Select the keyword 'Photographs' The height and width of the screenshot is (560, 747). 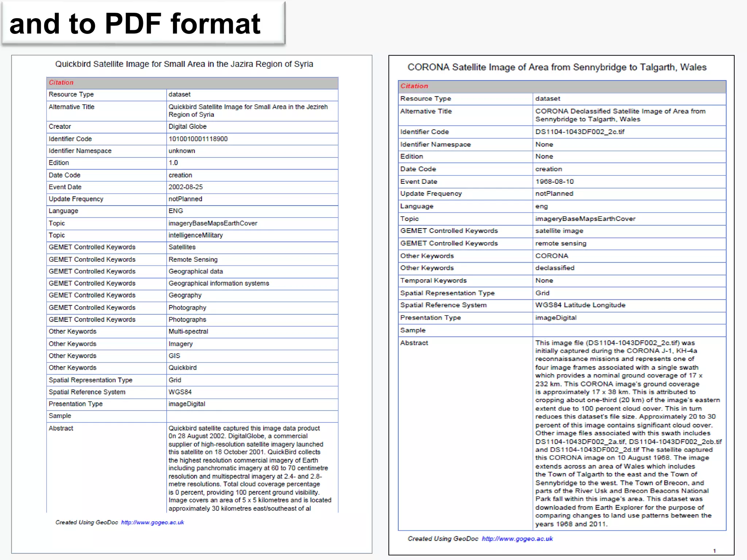click(x=187, y=320)
